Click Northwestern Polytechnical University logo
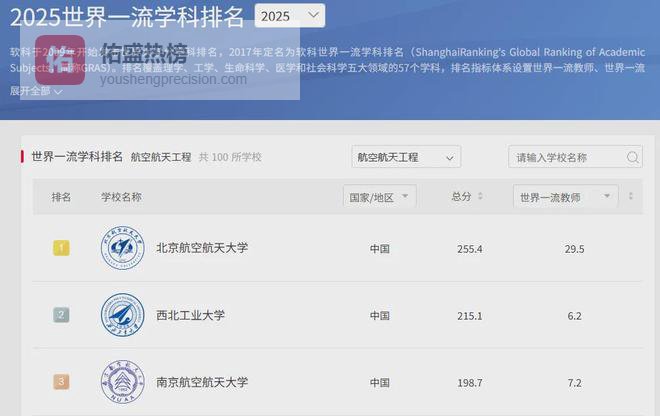660x416 pixels. [x=121, y=315]
